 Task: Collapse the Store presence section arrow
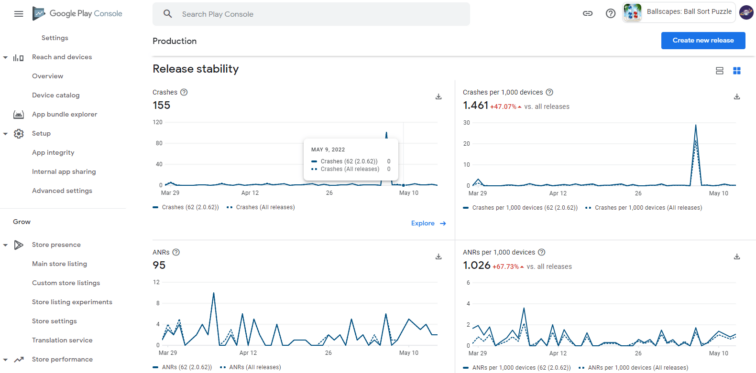coord(5,245)
